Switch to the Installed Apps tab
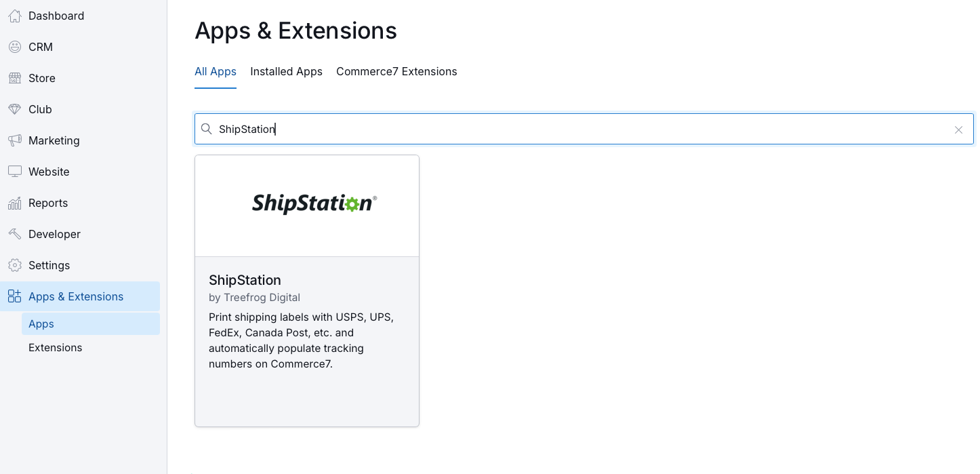Viewport: 980px width, 474px height. [x=286, y=71]
